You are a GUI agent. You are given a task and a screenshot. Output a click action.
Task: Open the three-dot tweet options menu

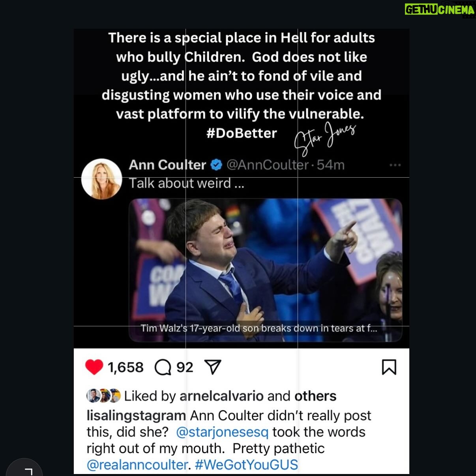pyautogui.click(x=395, y=165)
